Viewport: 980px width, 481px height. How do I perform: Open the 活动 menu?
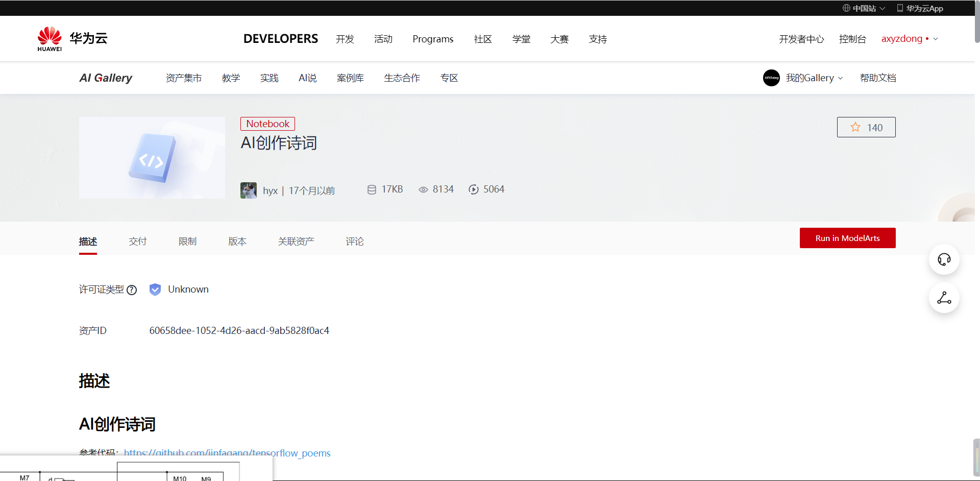[383, 39]
